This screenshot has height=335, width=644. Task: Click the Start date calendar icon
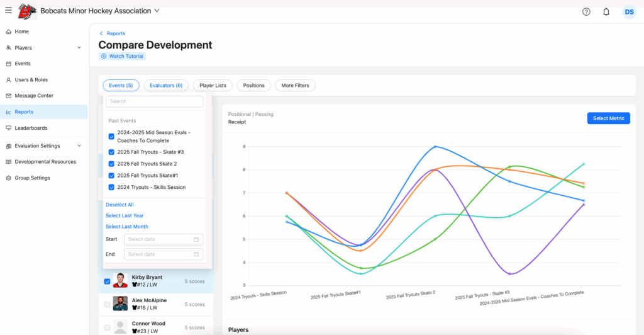pyautogui.click(x=196, y=239)
